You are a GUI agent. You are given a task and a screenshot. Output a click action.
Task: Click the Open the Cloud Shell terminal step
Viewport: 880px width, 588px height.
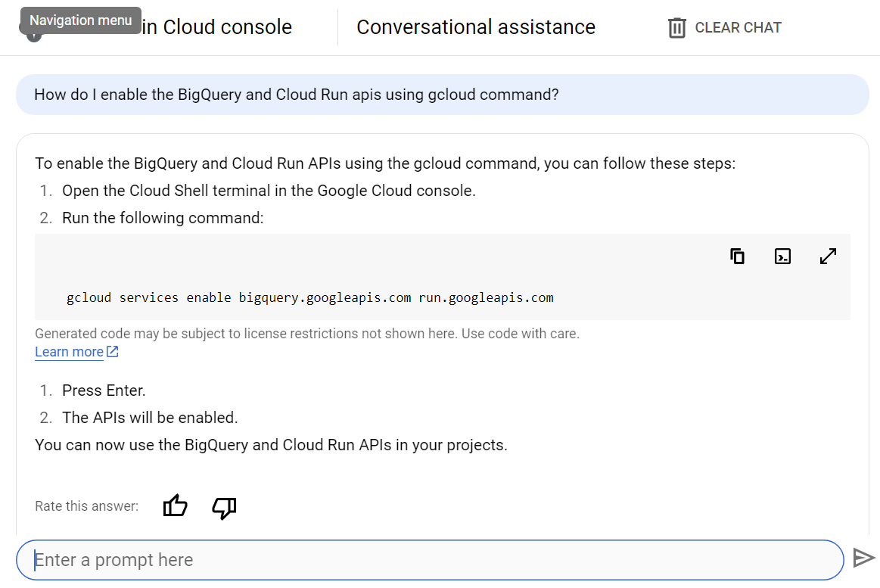click(x=269, y=191)
